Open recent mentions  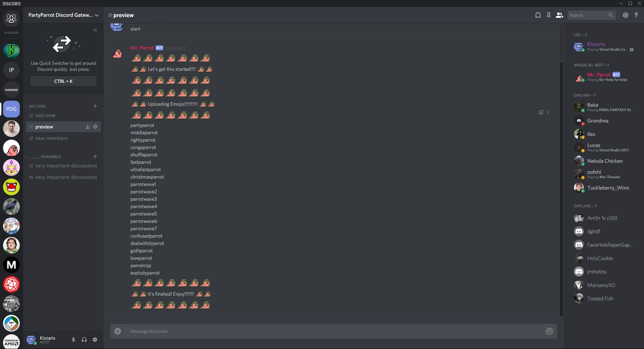(x=626, y=15)
